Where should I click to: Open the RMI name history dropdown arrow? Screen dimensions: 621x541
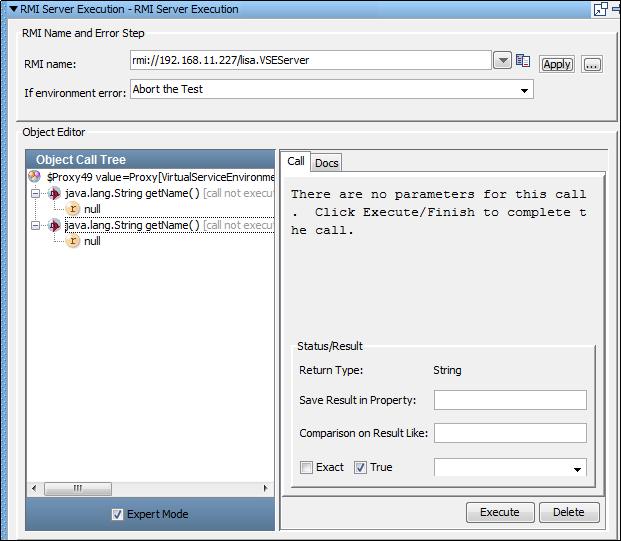(x=503, y=61)
